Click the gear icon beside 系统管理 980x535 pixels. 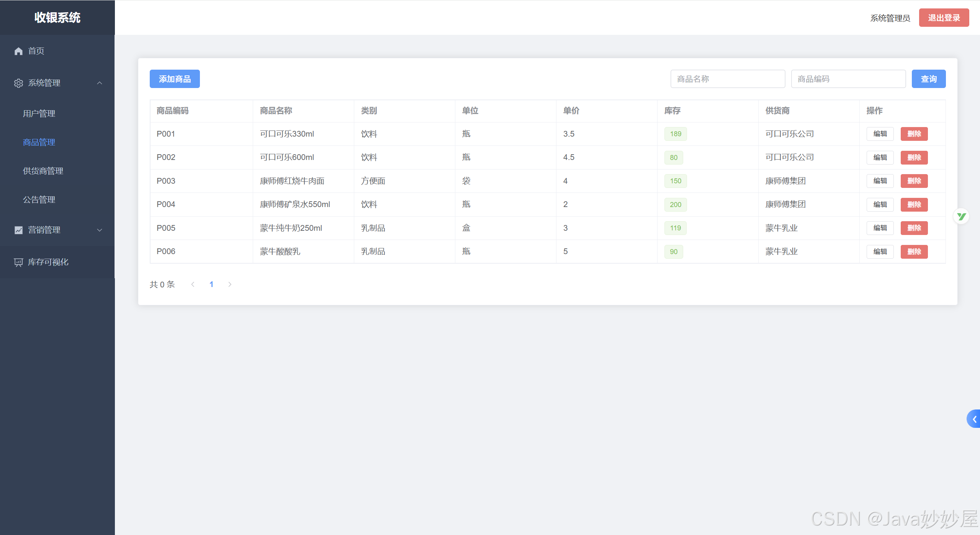pyautogui.click(x=18, y=83)
